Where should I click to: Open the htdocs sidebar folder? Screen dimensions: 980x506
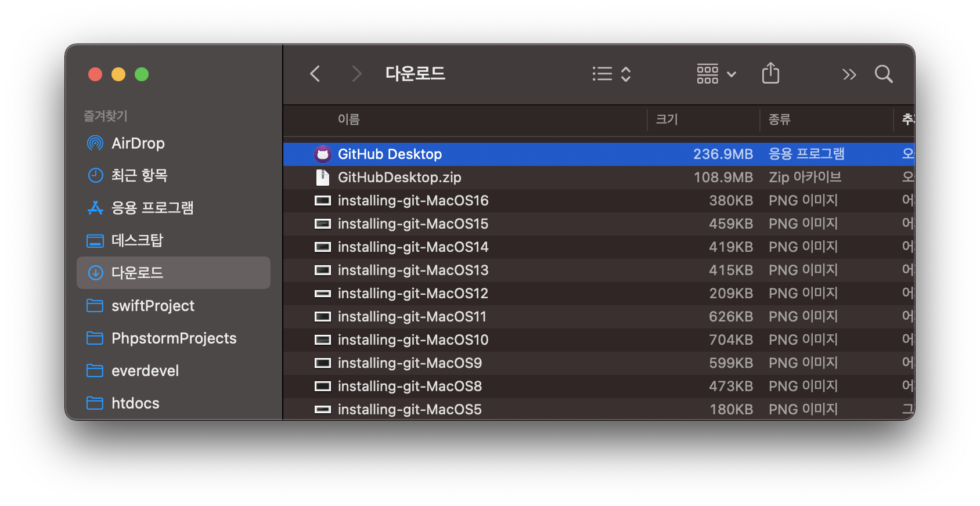[173, 403]
